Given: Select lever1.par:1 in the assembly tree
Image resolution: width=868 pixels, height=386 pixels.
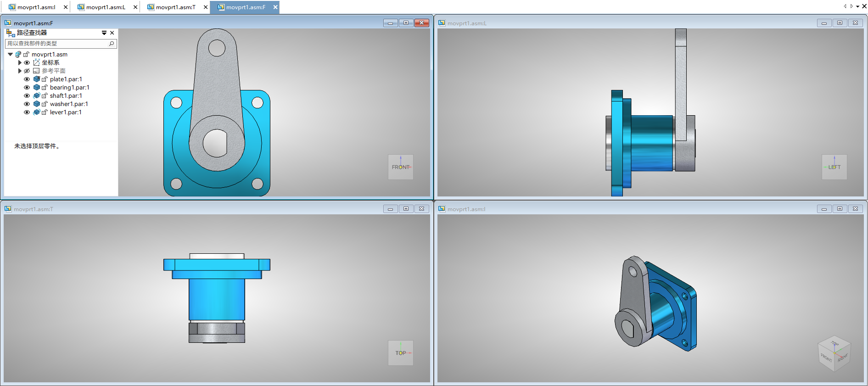Looking at the screenshot, I should (66, 112).
